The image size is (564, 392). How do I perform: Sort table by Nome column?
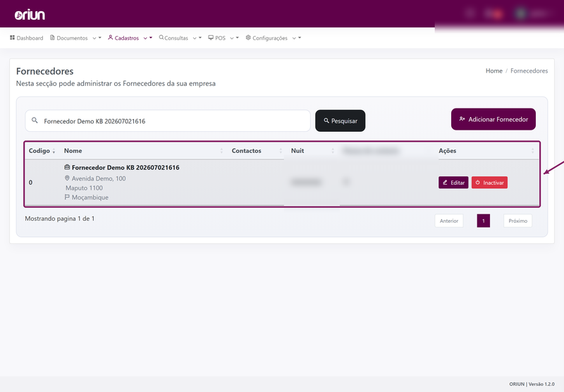coord(144,151)
